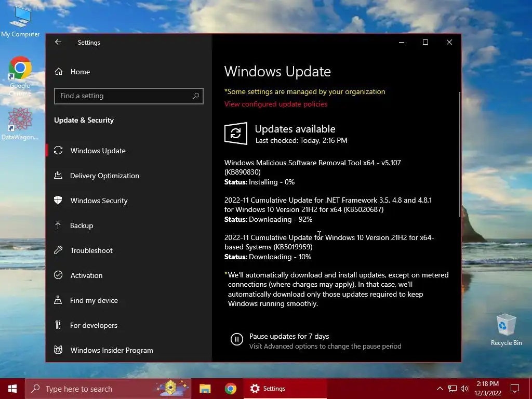Click the pause circle icon for updates
Image resolution: width=532 pixels, height=399 pixels.
[x=237, y=339]
